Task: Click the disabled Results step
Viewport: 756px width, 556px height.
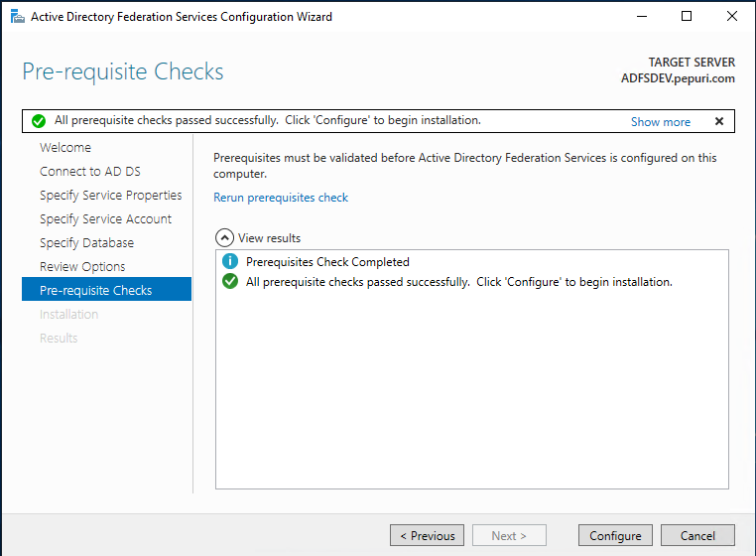Action: [59, 338]
